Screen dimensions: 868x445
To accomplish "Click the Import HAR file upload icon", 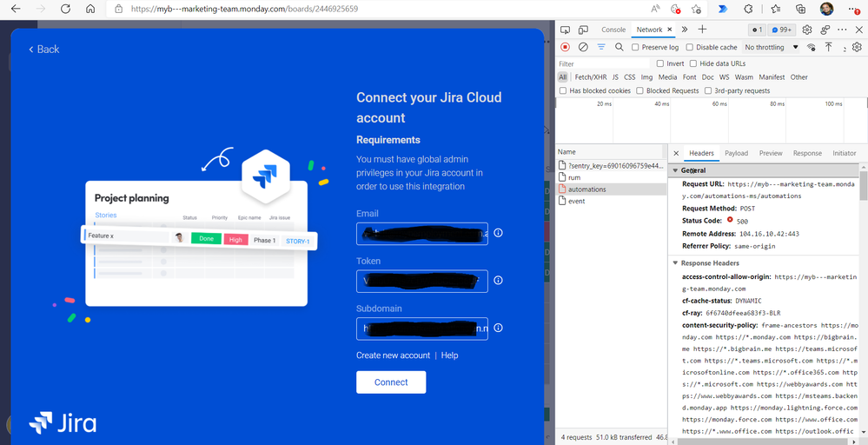I will pos(828,47).
